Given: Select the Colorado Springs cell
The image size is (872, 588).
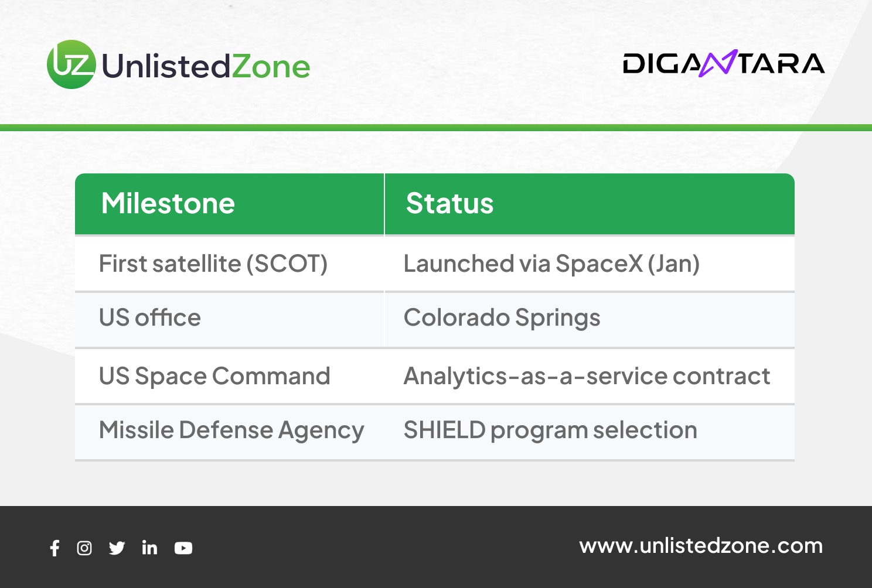Looking at the screenshot, I should tap(502, 317).
